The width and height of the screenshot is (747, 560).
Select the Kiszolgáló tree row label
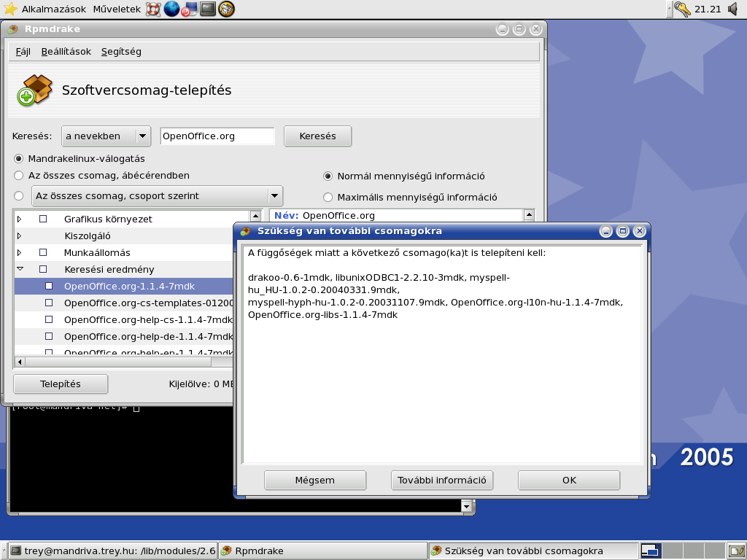(x=88, y=236)
